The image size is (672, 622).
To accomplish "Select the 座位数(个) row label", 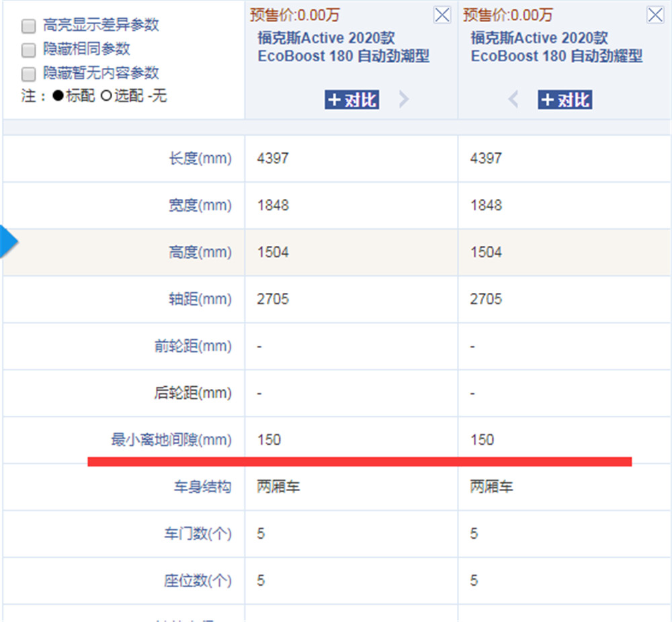I will coord(198,580).
